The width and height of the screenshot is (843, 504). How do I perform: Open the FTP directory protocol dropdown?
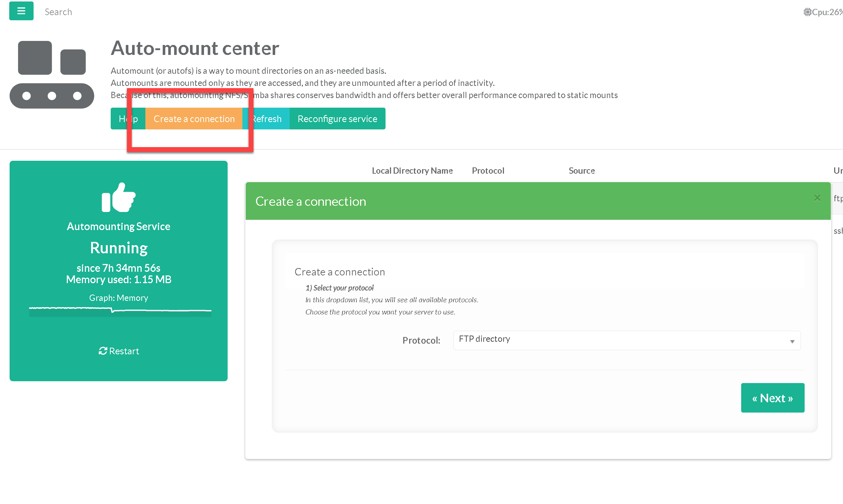pyautogui.click(x=626, y=340)
